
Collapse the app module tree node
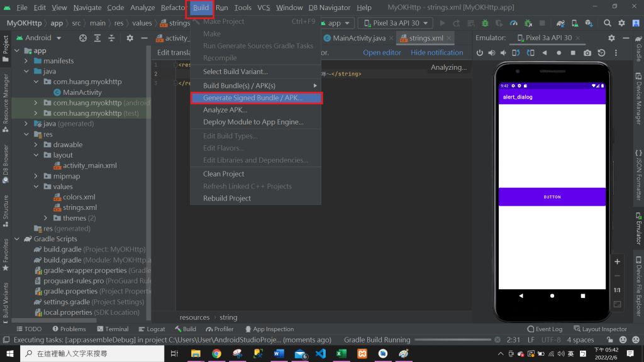click(x=17, y=50)
